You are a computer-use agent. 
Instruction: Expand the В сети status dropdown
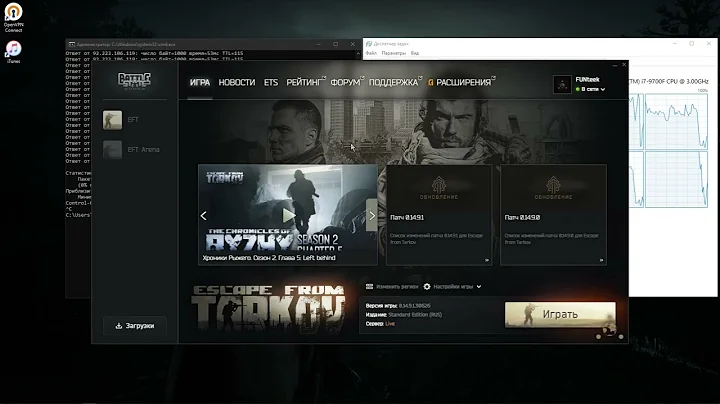[591, 89]
